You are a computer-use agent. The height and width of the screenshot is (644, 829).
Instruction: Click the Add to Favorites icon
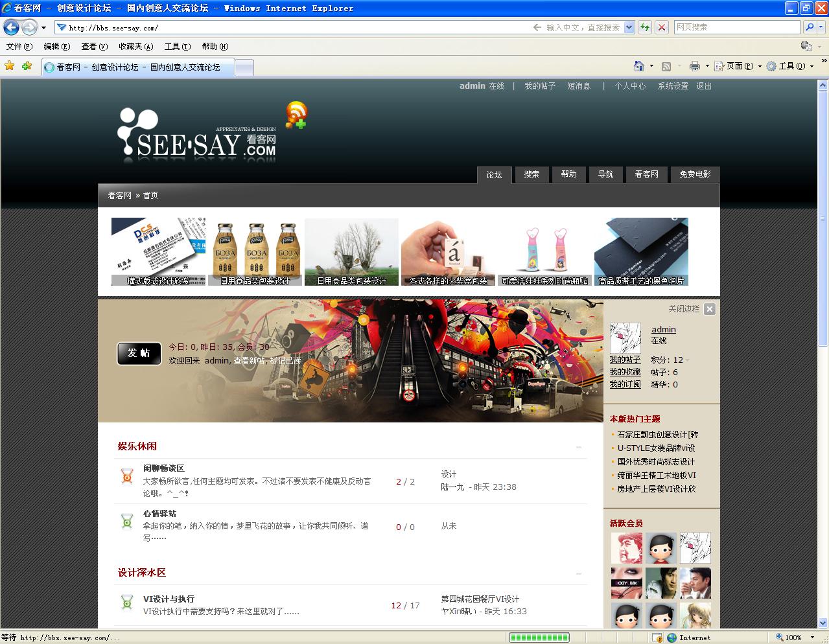point(27,65)
